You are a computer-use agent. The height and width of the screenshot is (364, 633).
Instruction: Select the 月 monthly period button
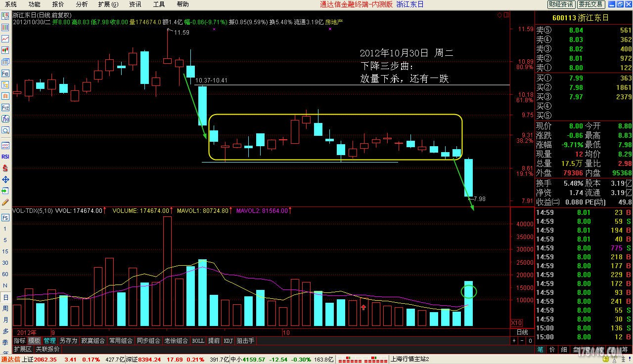pos(5,320)
